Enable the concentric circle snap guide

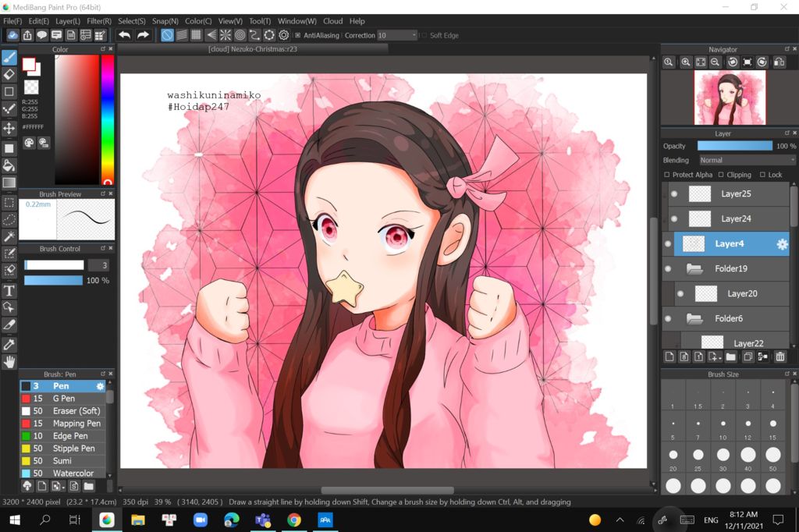(x=240, y=35)
